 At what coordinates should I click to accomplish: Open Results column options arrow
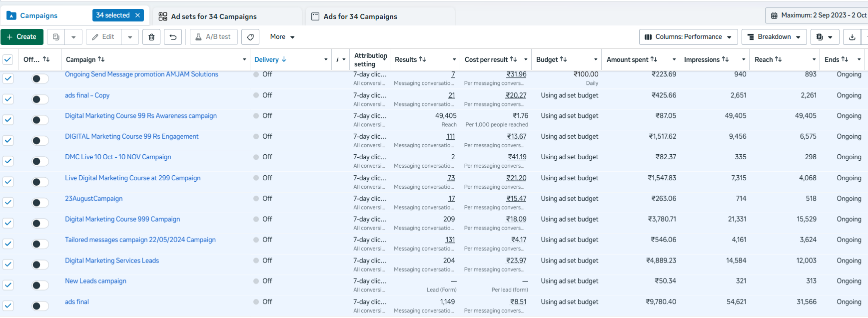click(x=454, y=59)
